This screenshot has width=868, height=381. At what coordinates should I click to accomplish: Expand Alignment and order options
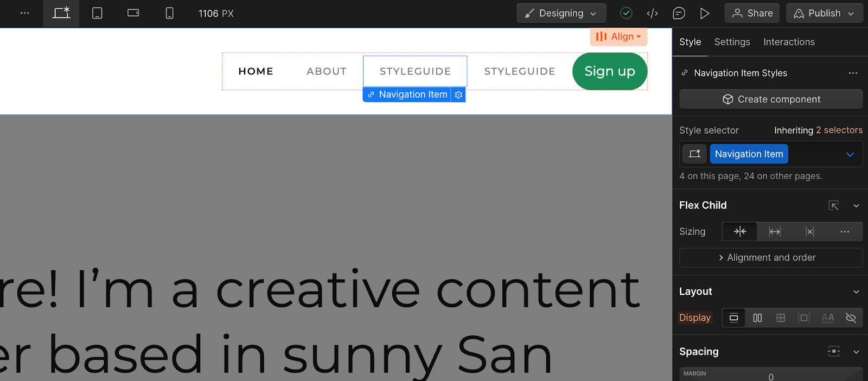(x=770, y=258)
